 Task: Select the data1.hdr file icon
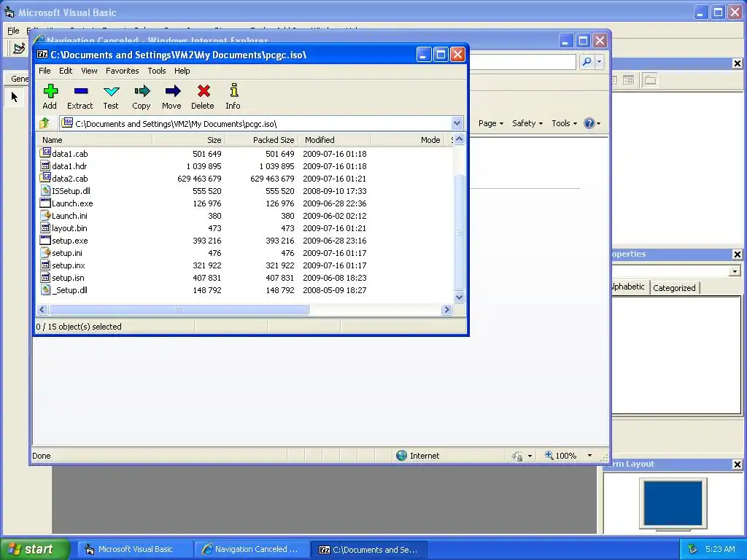(45, 166)
